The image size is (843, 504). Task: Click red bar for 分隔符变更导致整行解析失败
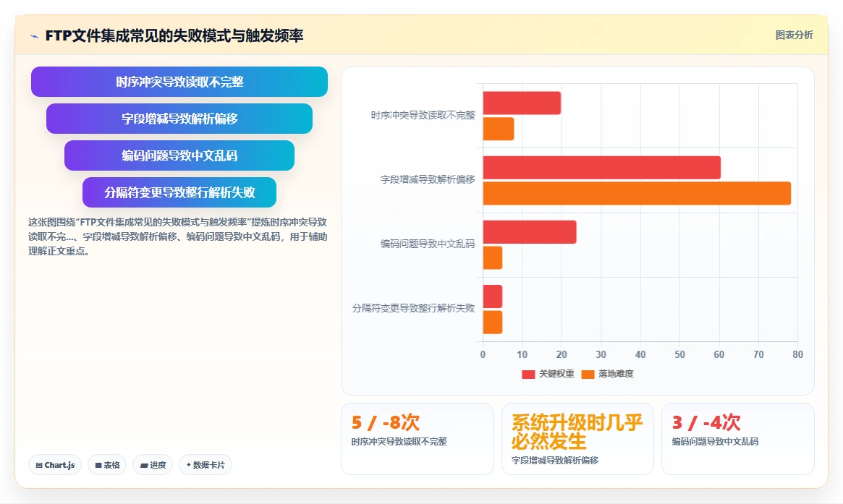pyautogui.click(x=493, y=296)
